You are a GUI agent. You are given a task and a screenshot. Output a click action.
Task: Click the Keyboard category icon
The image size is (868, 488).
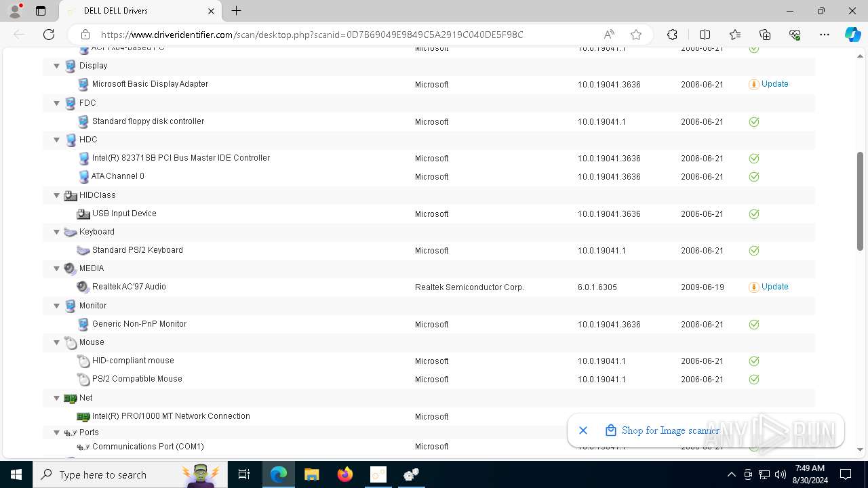[71, 232]
